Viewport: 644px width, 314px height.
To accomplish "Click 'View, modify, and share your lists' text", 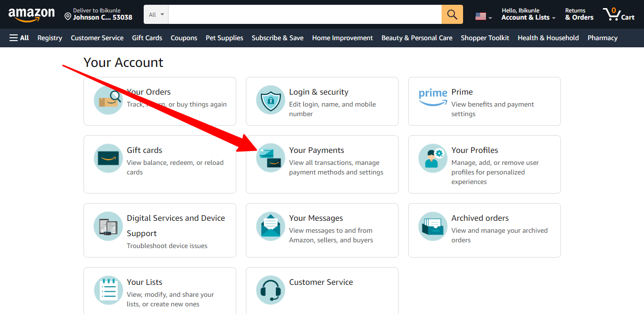I will click(170, 299).
